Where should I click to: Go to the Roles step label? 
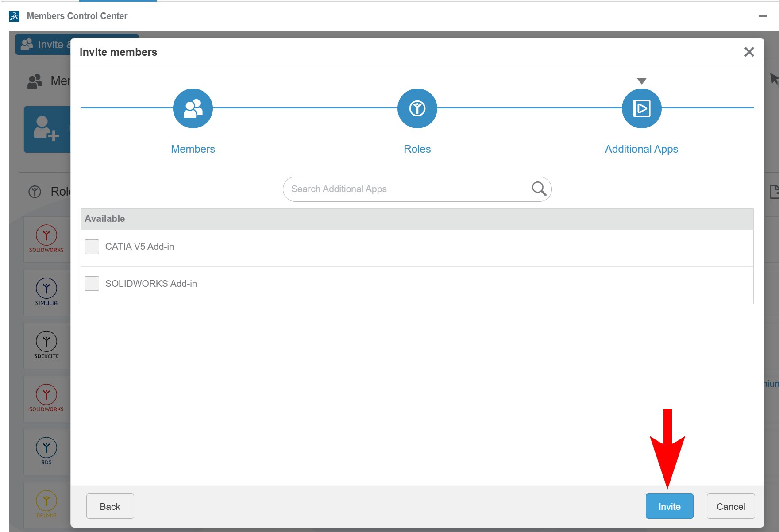pyautogui.click(x=417, y=149)
